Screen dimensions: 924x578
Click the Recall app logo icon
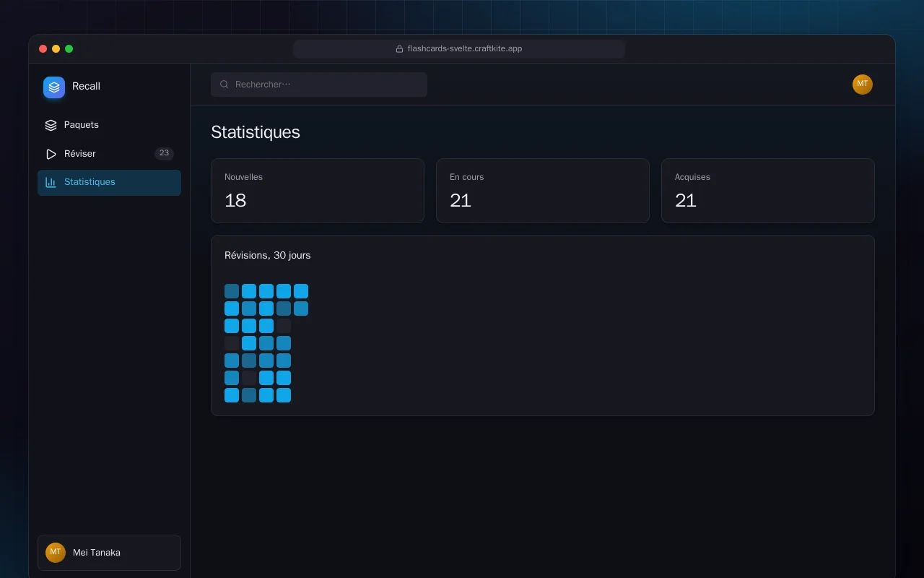coord(54,87)
